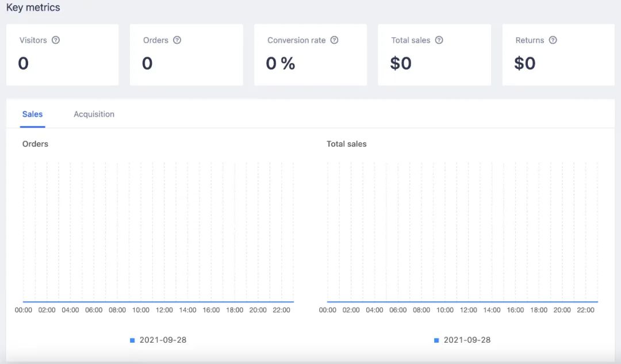Click the Total sales $0 card
Screen dimensions: 621x364
pos(435,55)
